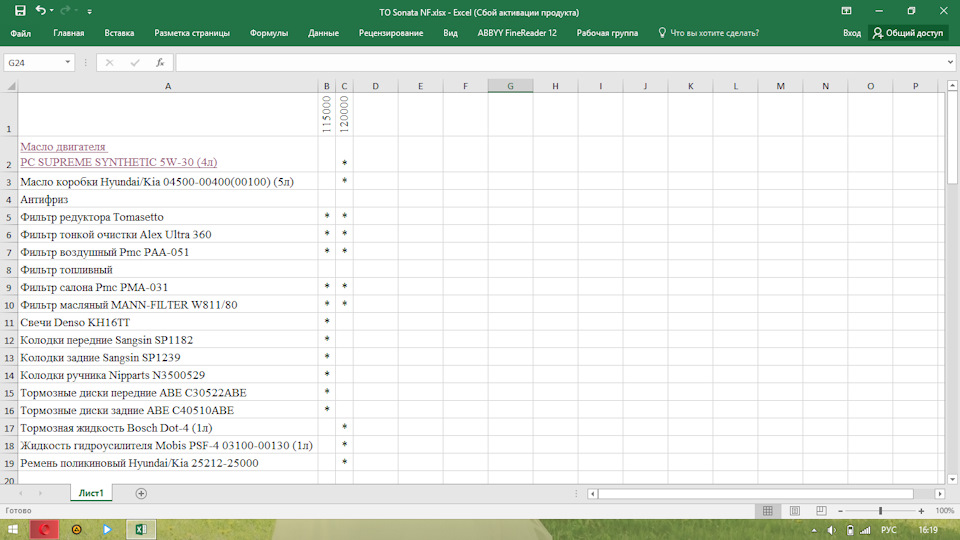Open the Вид tab
Viewport: 960px width, 540px height.
coord(450,33)
